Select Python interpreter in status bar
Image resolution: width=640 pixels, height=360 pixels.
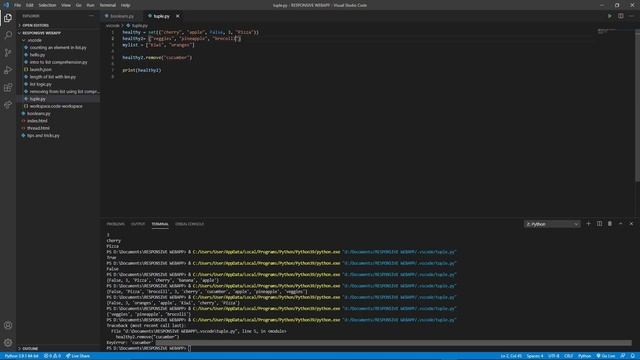pyautogui.click(x=22, y=356)
